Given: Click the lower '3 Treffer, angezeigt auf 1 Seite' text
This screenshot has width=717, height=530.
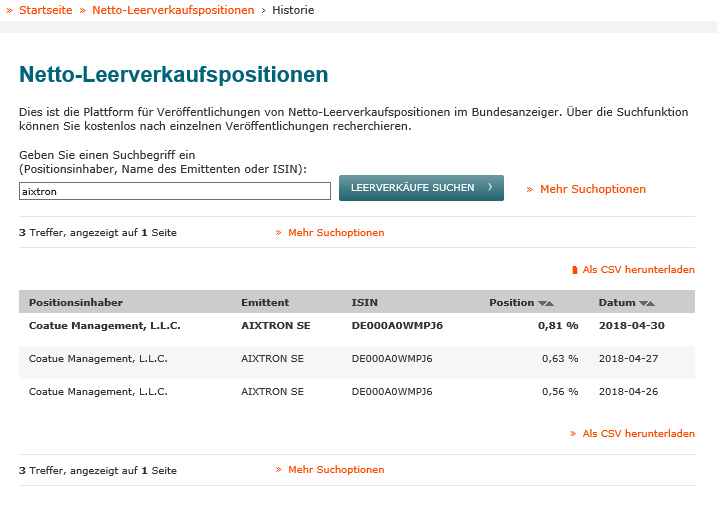Looking at the screenshot, I should click(x=98, y=471).
